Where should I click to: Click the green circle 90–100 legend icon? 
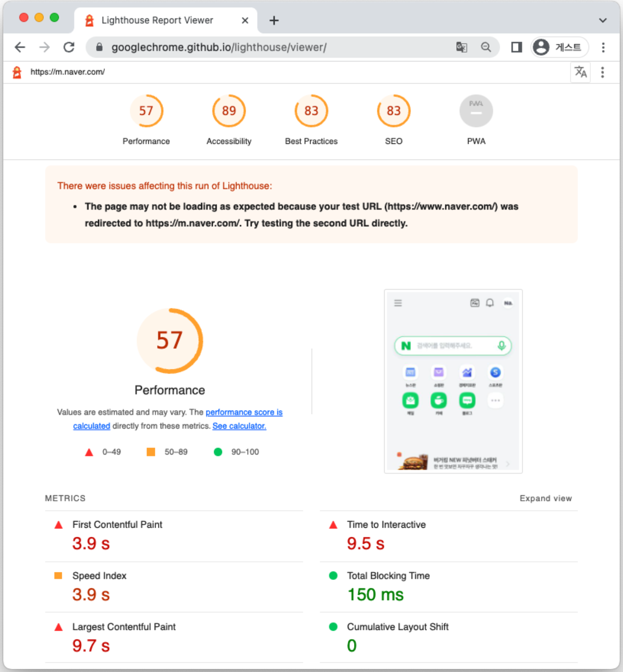pos(218,452)
